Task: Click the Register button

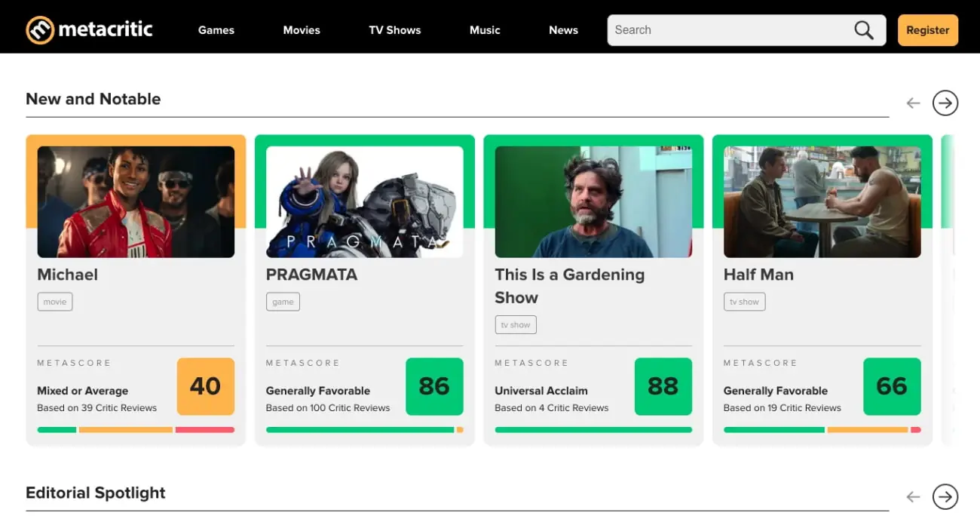Action: pos(927,29)
